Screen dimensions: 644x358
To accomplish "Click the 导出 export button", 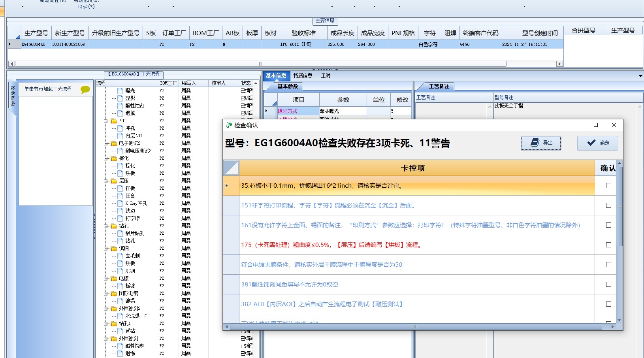I will pos(541,143).
